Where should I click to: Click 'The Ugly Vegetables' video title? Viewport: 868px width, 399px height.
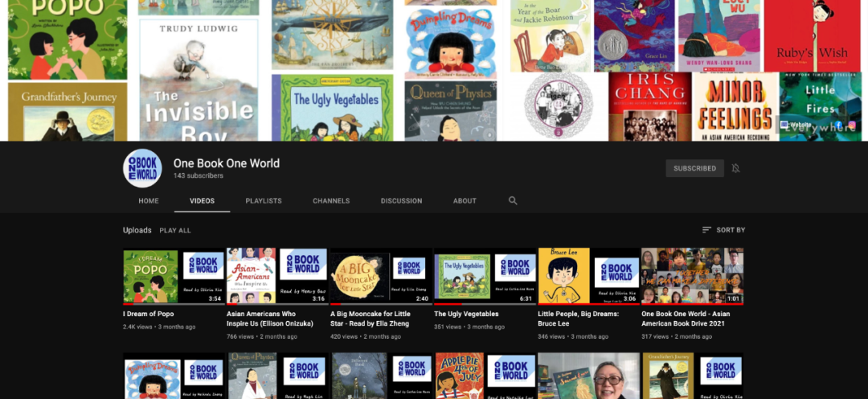[466, 314]
